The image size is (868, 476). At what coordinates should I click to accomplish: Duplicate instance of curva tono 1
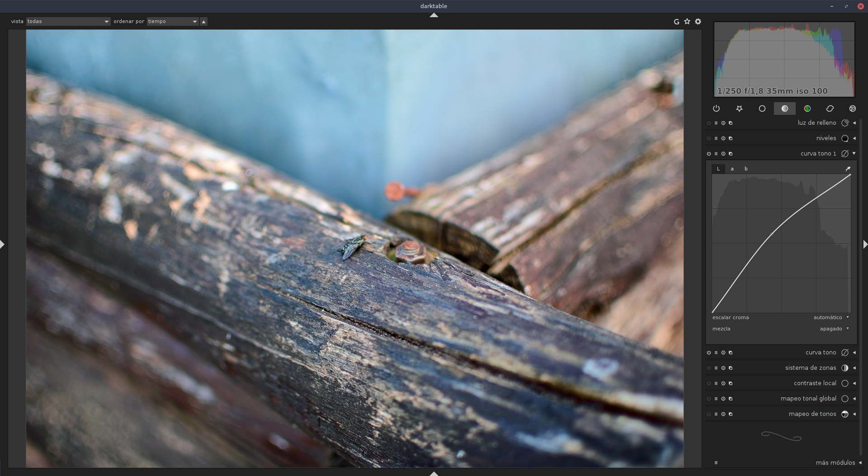731,154
